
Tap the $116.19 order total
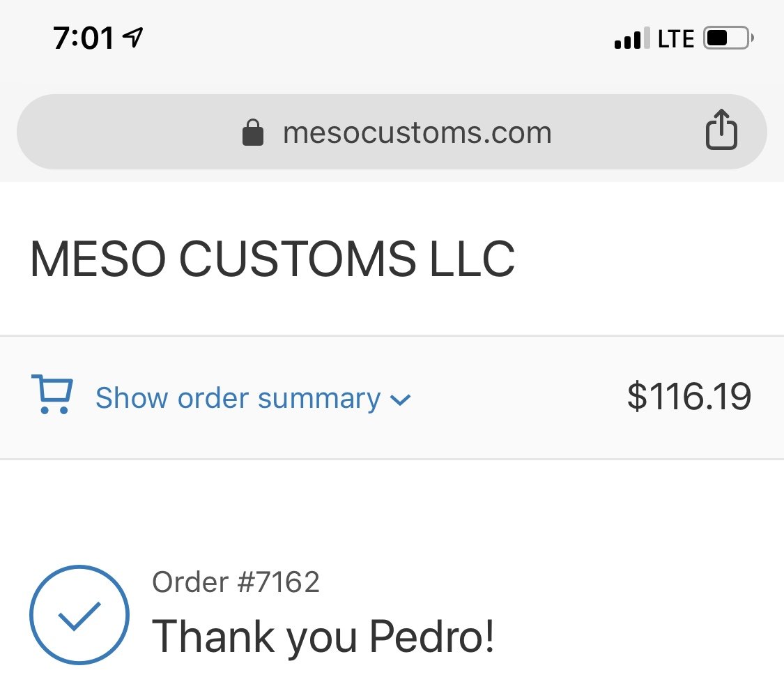point(689,396)
